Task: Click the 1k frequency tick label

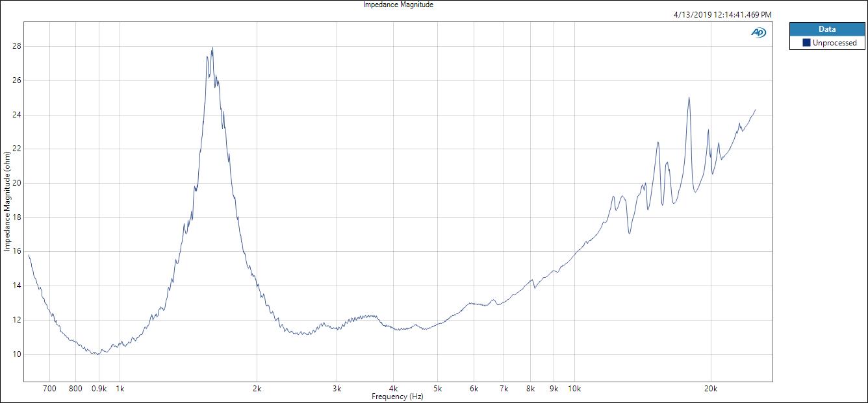Action: click(120, 389)
